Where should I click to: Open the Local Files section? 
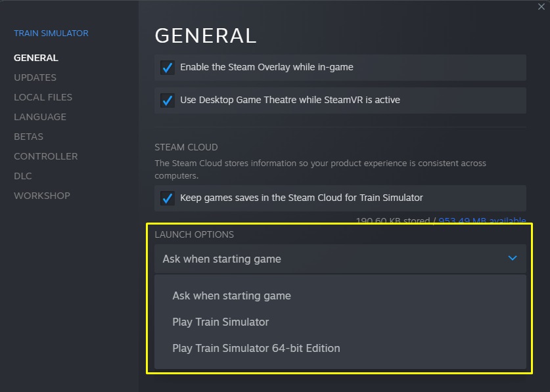pos(43,97)
